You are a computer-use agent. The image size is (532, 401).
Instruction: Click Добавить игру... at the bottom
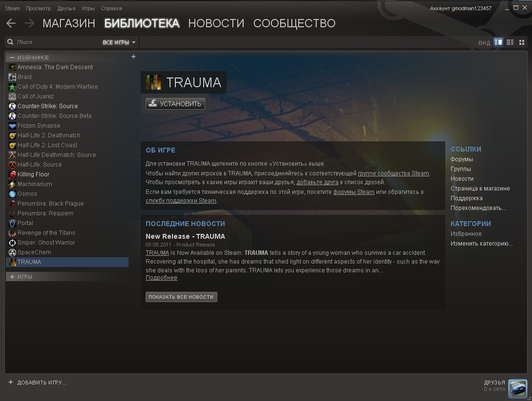click(x=42, y=382)
